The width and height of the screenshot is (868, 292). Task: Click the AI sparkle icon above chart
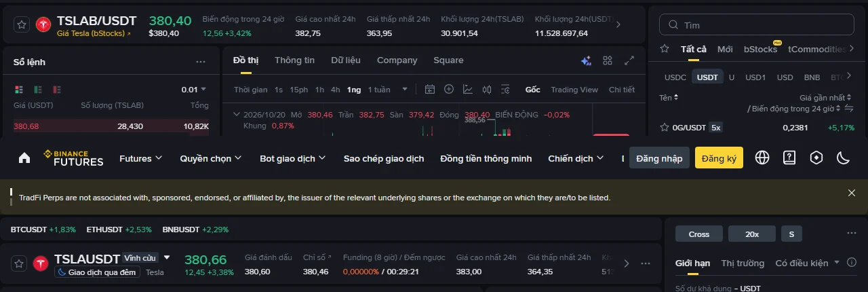587,60
